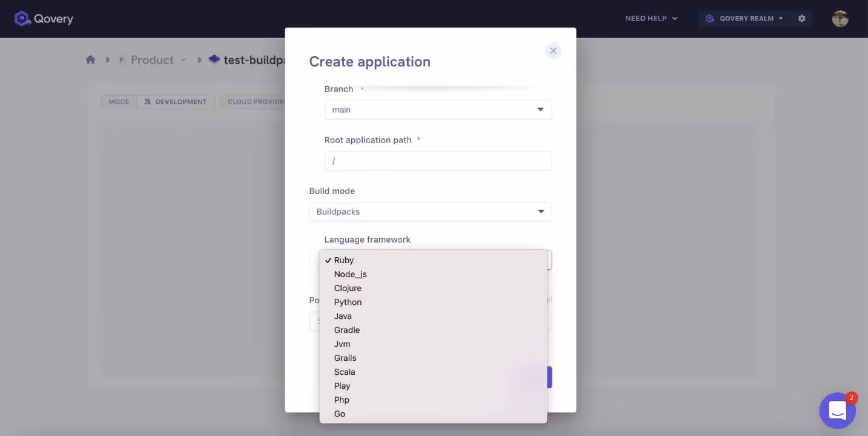Open the Build mode Buildpacks dropdown

click(x=430, y=212)
